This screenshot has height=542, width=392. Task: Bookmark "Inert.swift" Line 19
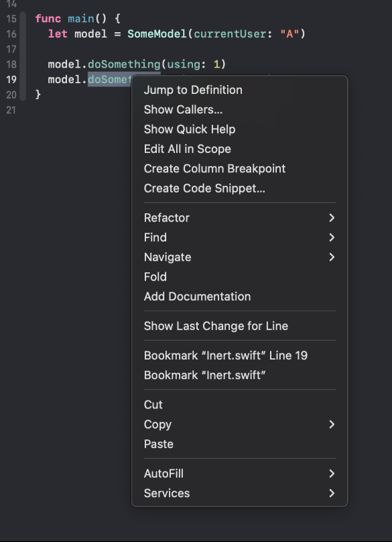[239, 356]
